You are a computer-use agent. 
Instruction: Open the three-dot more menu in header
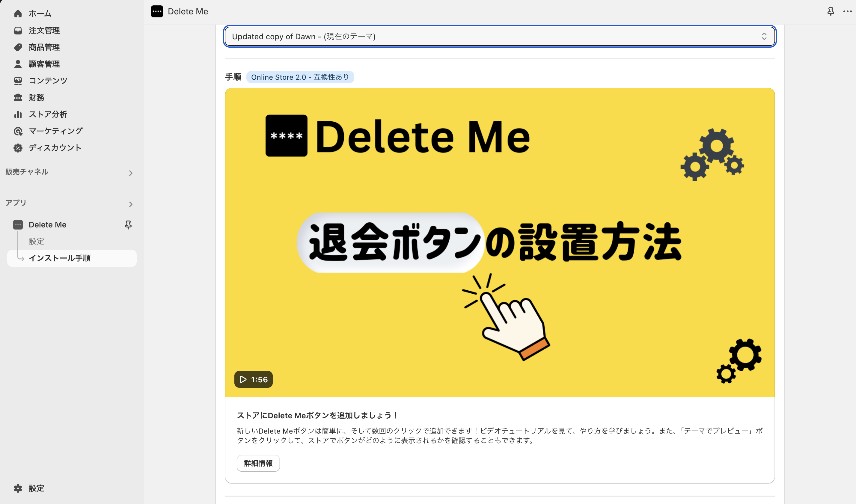point(848,12)
